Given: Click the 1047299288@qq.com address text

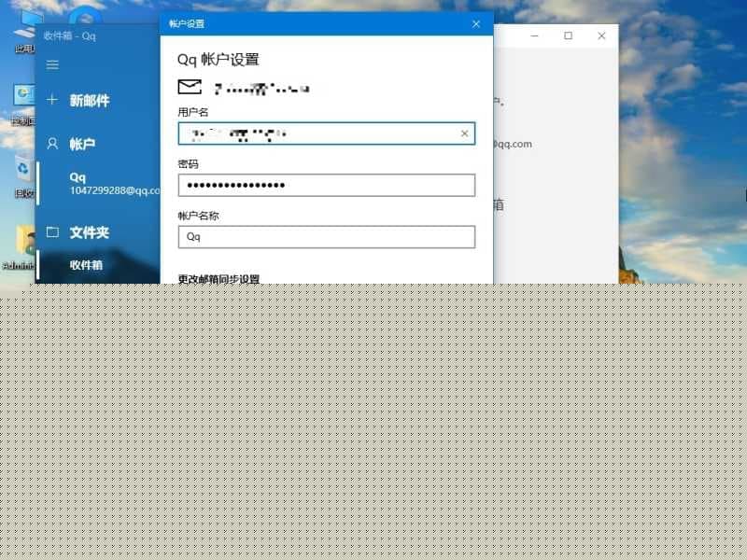Looking at the screenshot, I should pyautogui.click(x=115, y=190).
